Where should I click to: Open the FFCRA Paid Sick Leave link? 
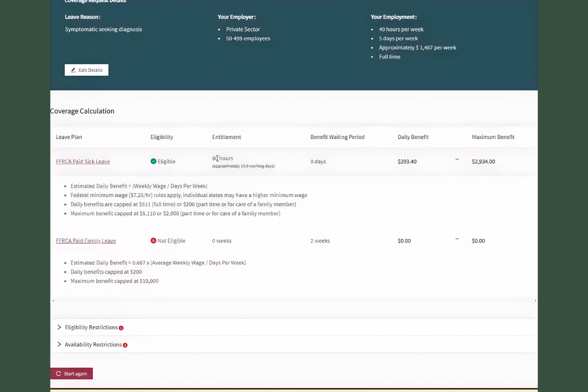(83, 161)
